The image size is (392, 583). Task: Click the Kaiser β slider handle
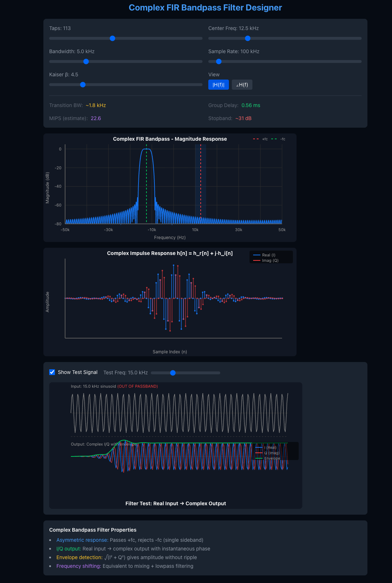pos(83,85)
